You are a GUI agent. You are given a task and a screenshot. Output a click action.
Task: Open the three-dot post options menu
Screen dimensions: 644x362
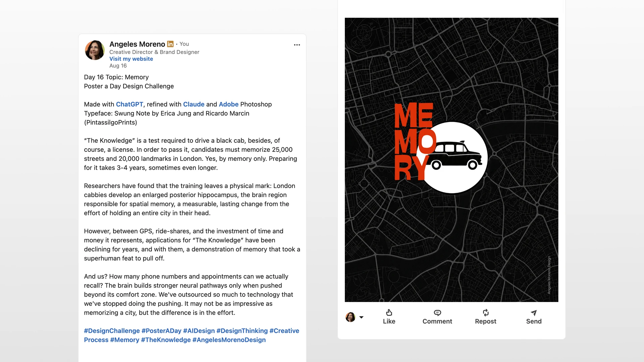pos(297,45)
